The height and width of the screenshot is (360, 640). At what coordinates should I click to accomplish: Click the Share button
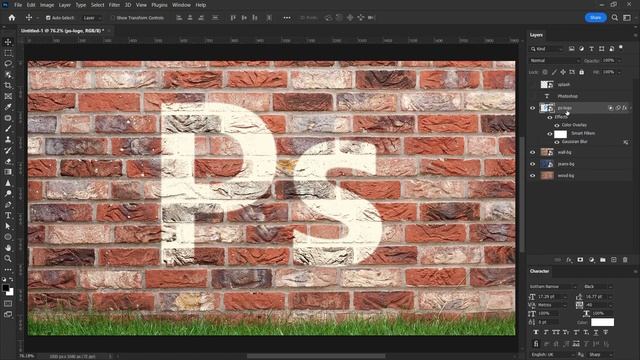coord(596,18)
